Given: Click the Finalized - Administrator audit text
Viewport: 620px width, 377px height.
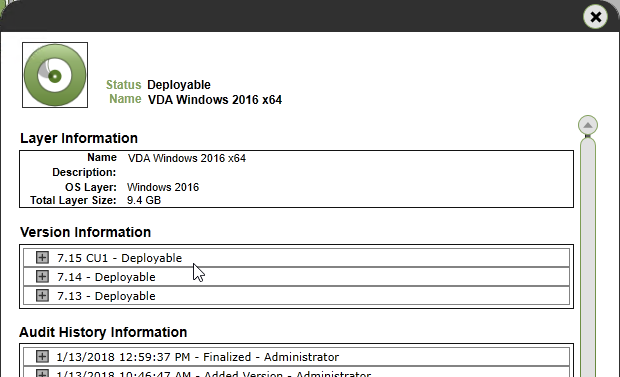Looking at the screenshot, I should pos(271,357).
